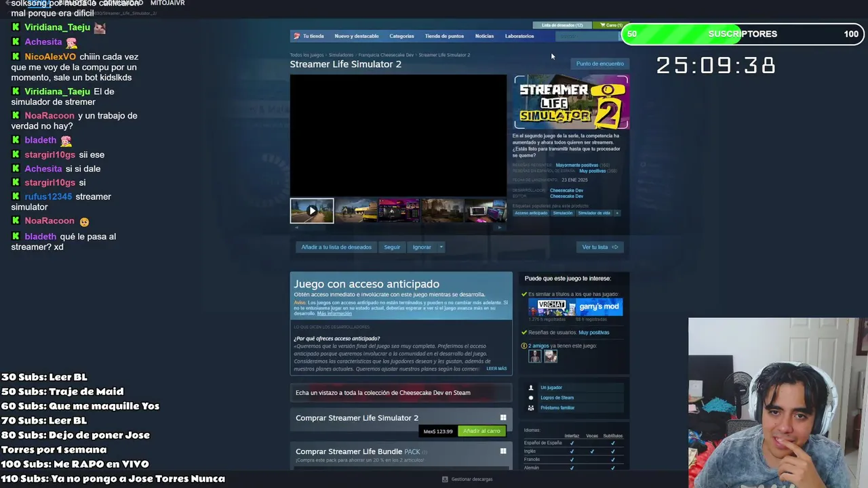Open the first friend's avatar
Viewport: 868px width, 488px height.
click(x=535, y=356)
